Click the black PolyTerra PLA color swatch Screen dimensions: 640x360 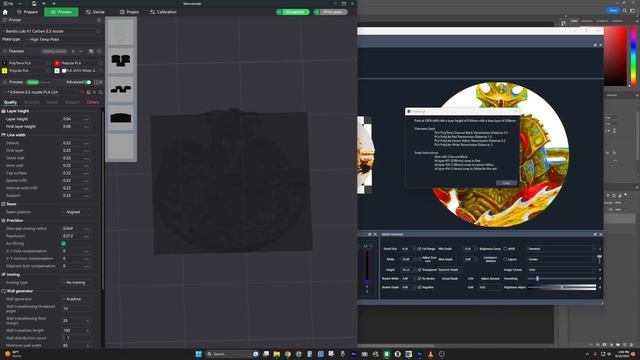click(4, 63)
